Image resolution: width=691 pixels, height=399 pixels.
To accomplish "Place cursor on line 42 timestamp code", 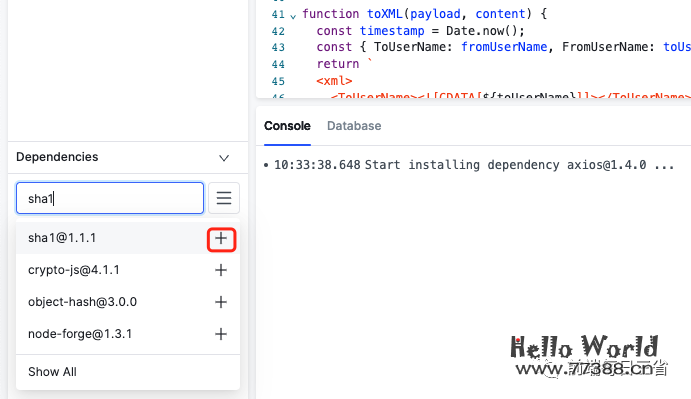I will coord(392,31).
